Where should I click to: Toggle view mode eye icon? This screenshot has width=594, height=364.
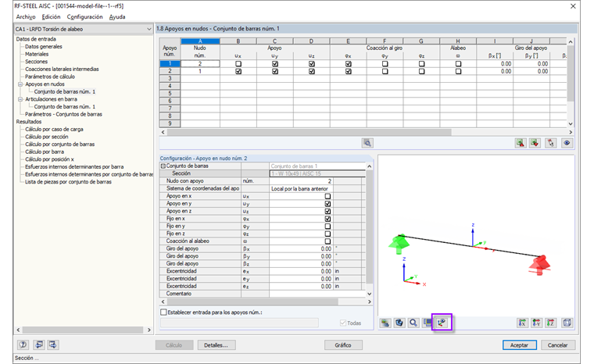tap(567, 143)
